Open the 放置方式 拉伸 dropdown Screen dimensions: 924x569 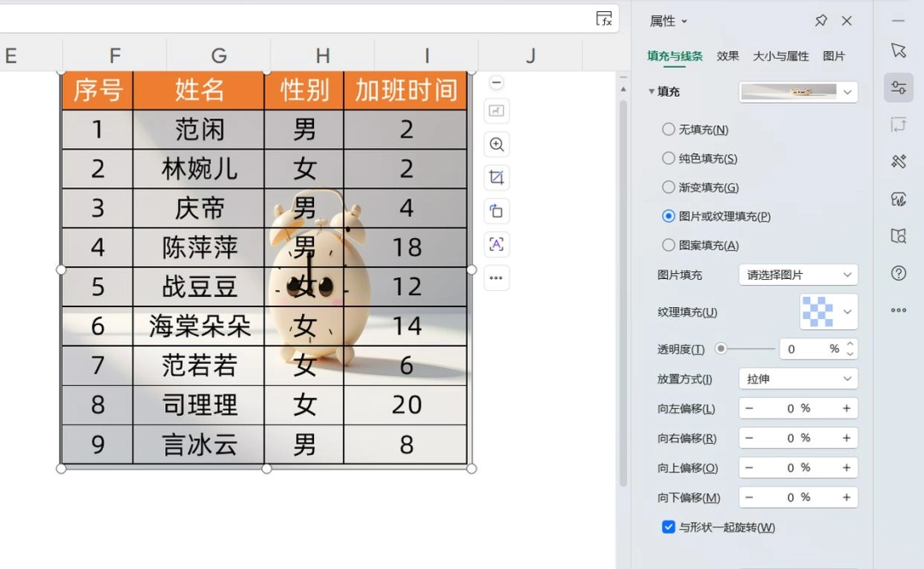coord(798,378)
